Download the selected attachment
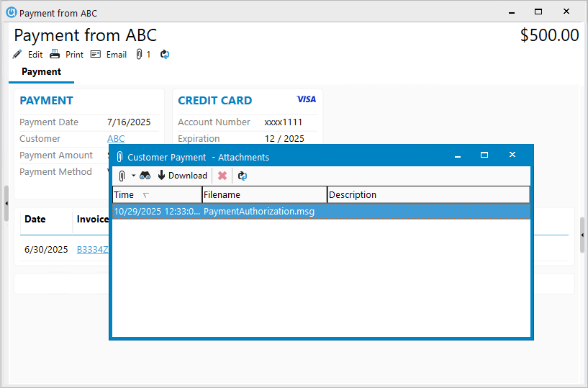 point(182,176)
